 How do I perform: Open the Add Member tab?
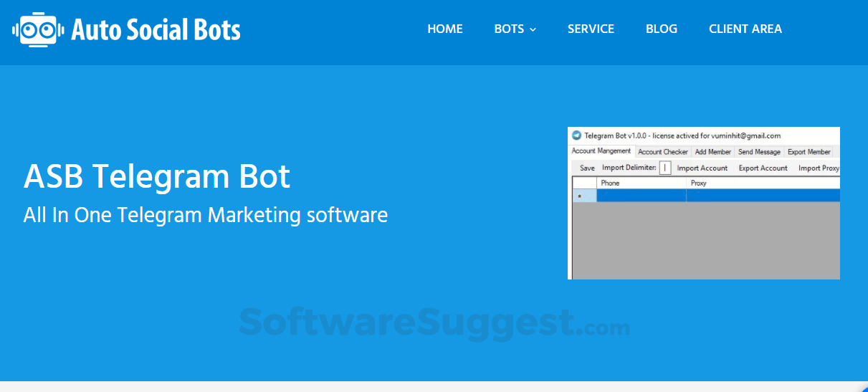pyautogui.click(x=713, y=152)
